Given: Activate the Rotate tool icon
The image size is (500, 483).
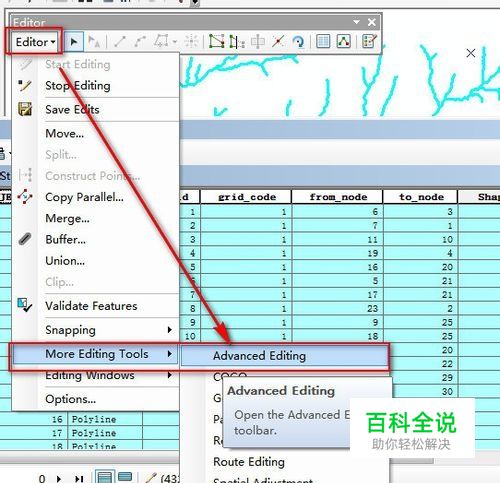Looking at the screenshot, I should (x=298, y=42).
